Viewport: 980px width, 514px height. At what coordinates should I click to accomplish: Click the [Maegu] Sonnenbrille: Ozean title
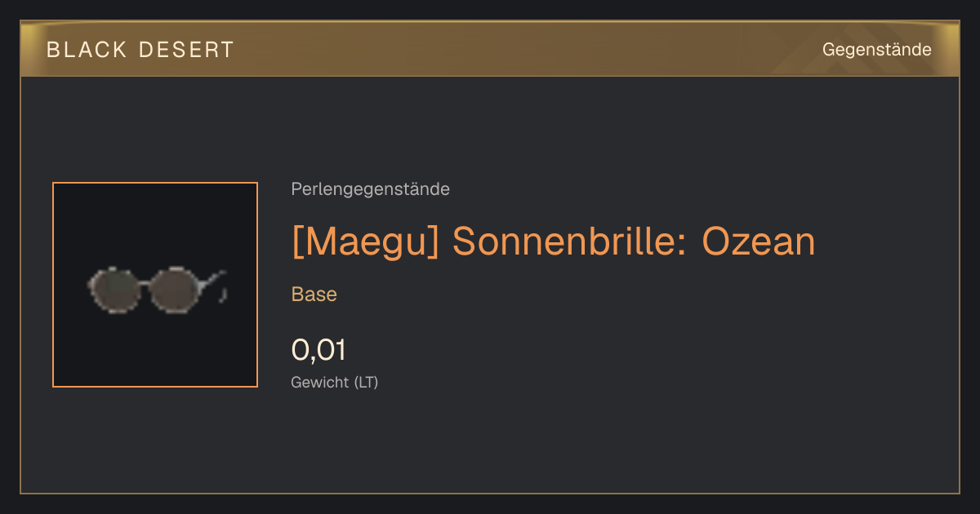[554, 241]
